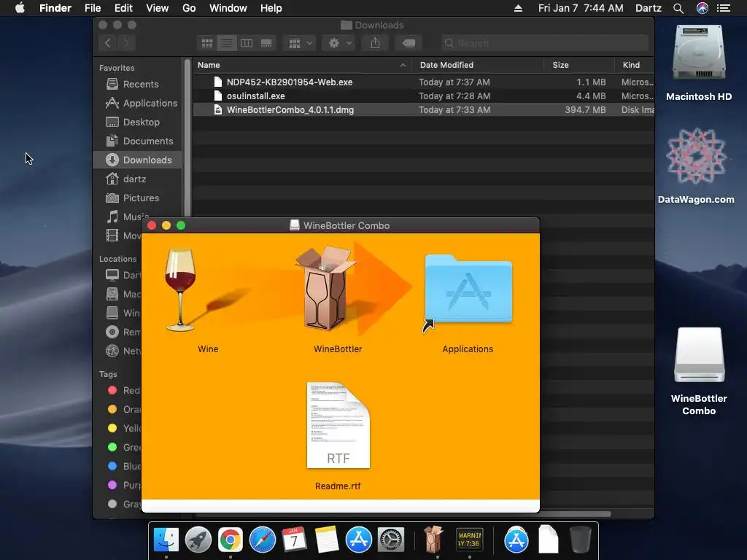
Task: Sort by the Size column header
Action: point(578,65)
